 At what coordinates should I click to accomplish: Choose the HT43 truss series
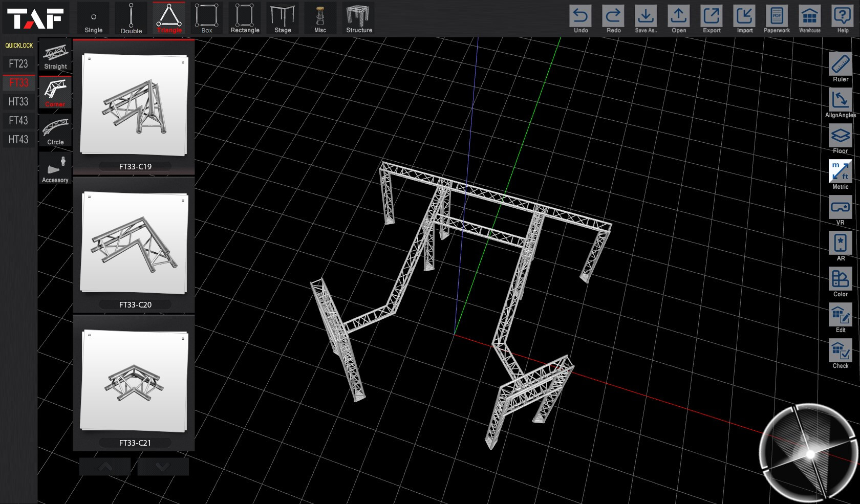point(18,140)
